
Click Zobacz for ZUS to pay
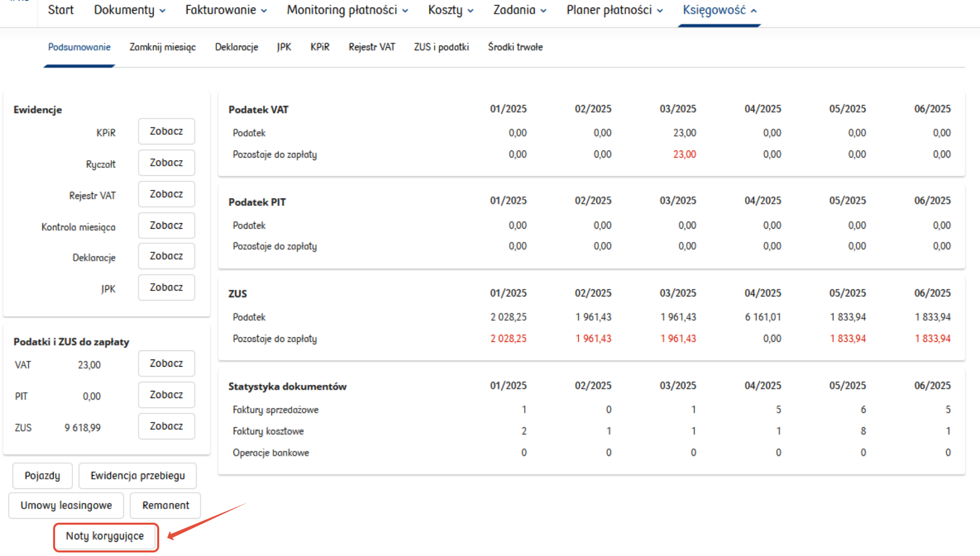tap(166, 426)
